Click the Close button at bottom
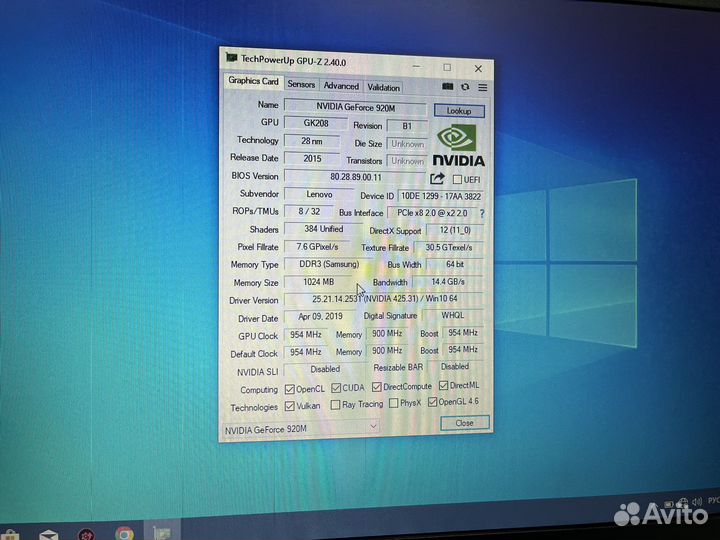 tap(465, 423)
